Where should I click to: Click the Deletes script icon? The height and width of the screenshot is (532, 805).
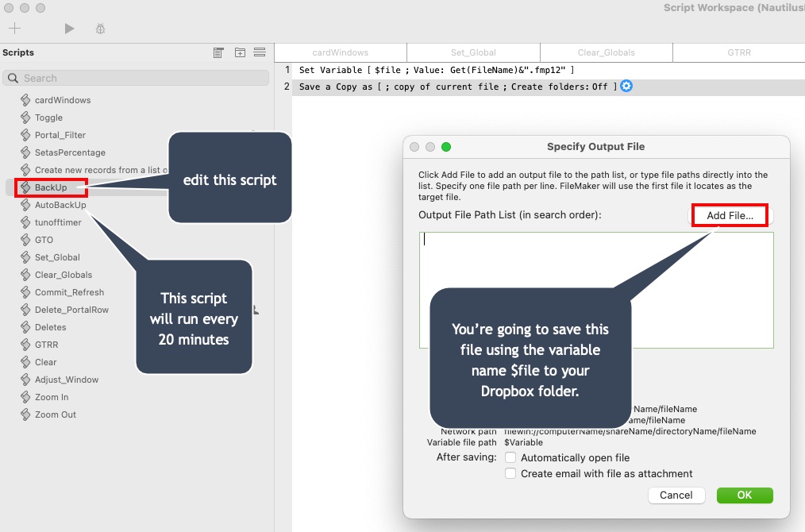click(25, 327)
